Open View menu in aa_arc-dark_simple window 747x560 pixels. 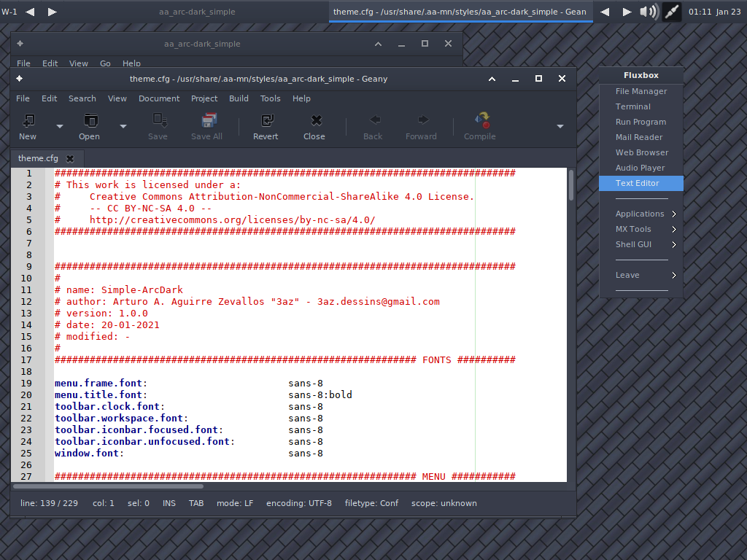(79, 63)
